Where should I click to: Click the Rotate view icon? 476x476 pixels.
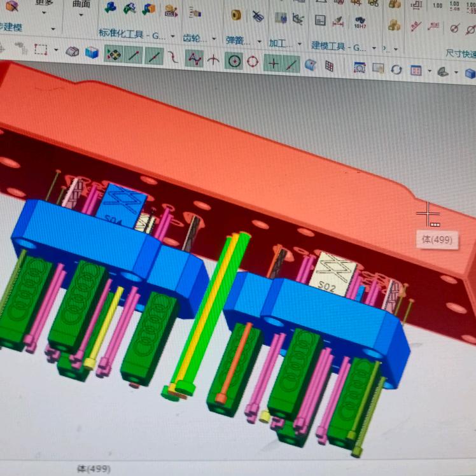396,69
